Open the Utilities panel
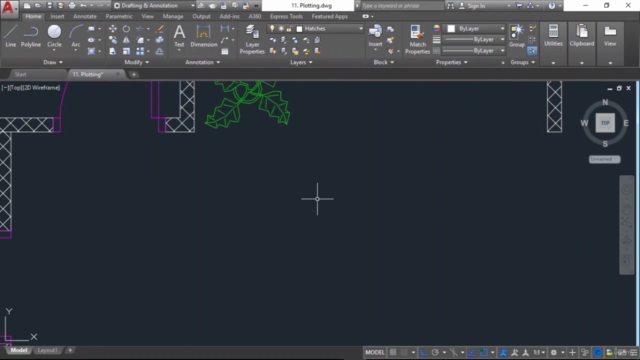This screenshot has height=360, width=640. pyautogui.click(x=553, y=43)
